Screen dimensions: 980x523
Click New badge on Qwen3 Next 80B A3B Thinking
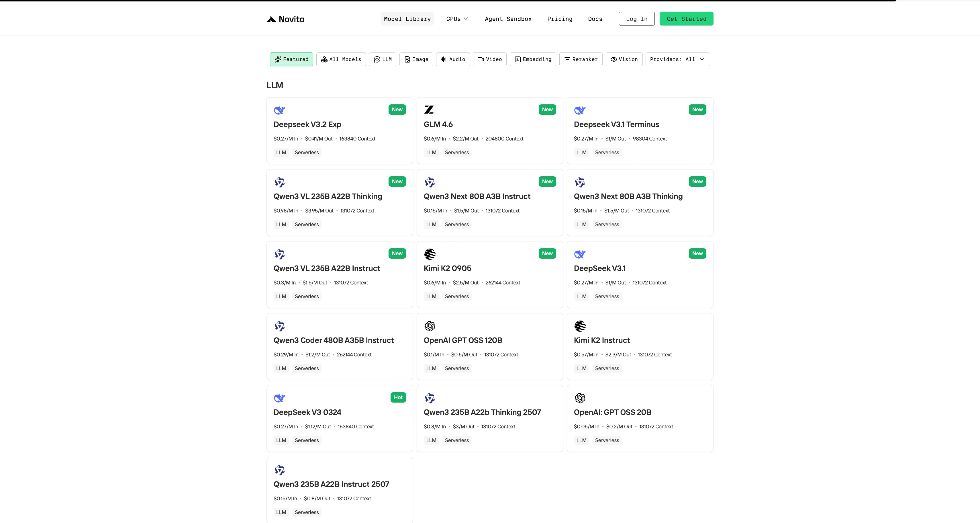pos(697,181)
